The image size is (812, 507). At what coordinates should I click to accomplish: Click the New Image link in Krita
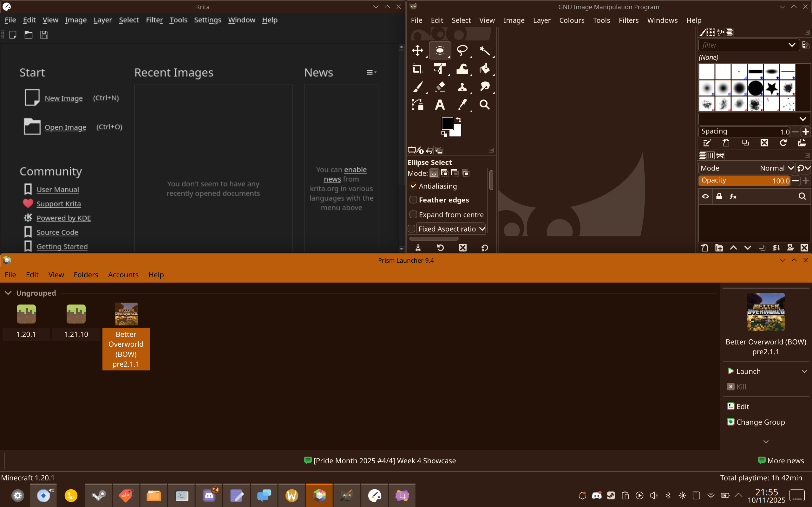[x=64, y=98]
